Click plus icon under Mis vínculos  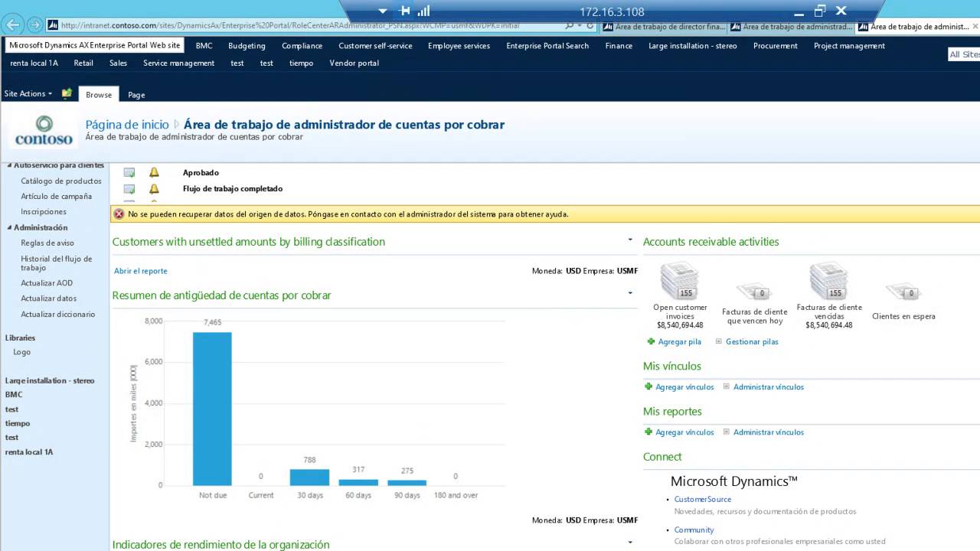(648, 386)
